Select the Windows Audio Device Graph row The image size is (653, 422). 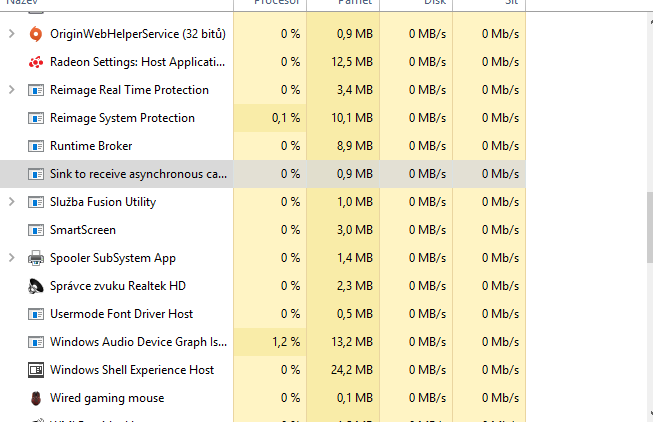click(x=138, y=342)
